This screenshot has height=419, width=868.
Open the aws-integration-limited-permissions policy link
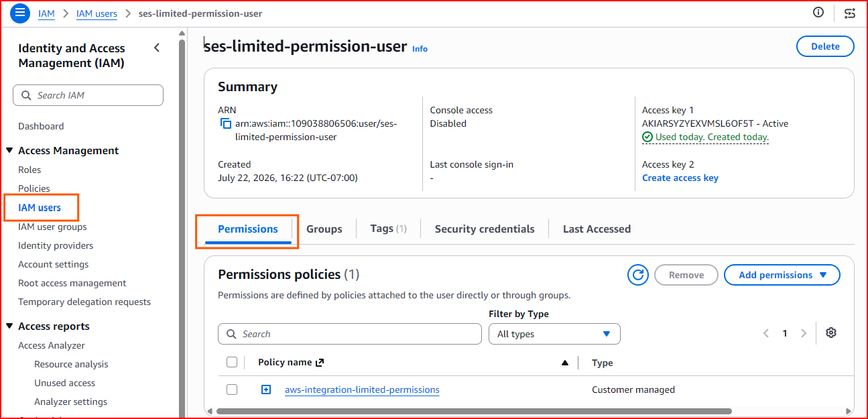(362, 390)
